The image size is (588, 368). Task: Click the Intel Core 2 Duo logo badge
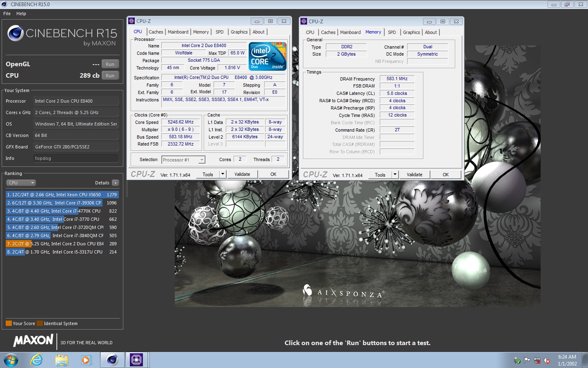(267, 56)
